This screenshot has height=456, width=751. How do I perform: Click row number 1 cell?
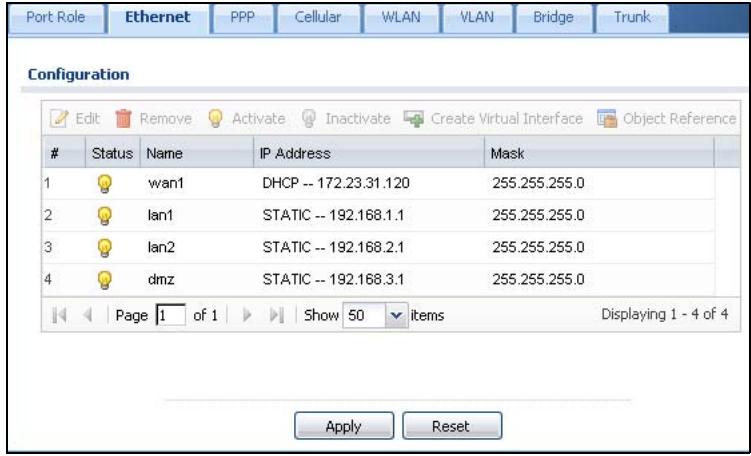point(47,183)
